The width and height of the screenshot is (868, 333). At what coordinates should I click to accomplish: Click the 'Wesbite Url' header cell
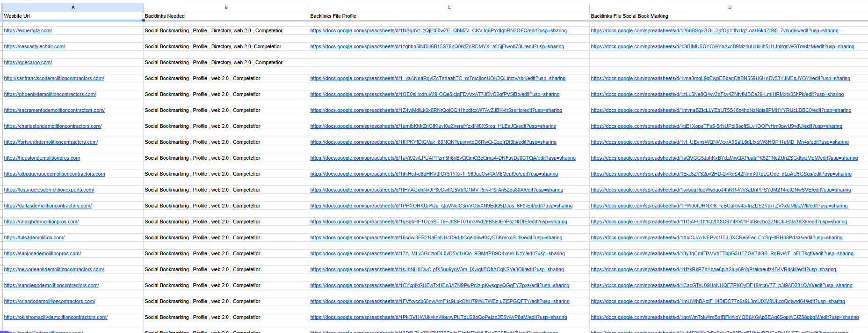click(x=73, y=16)
